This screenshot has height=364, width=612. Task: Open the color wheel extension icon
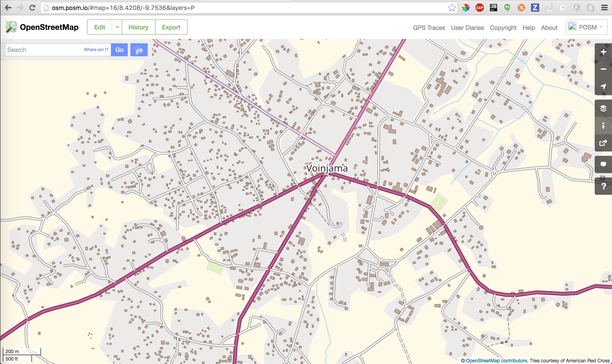pyautogui.click(x=466, y=8)
